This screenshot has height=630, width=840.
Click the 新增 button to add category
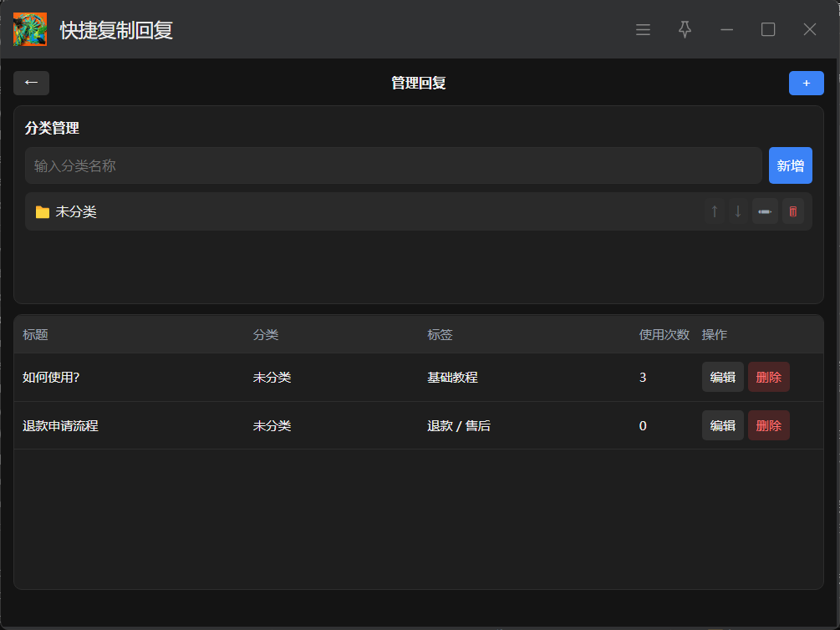point(790,165)
